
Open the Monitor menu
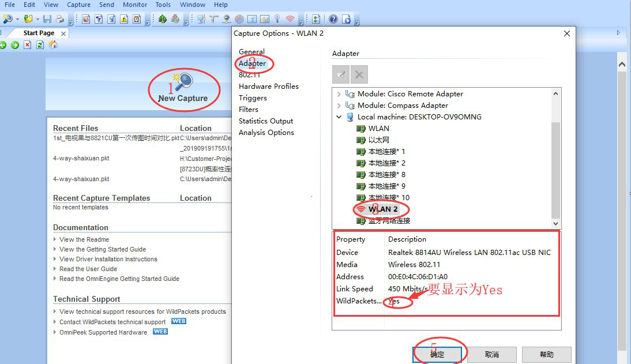pyautogui.click(x=135, y=5)
